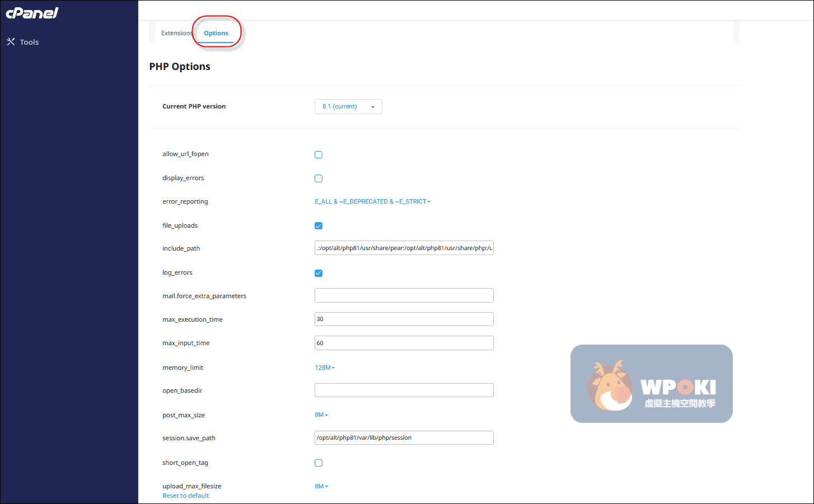The image size is (814, 504).
Task: Click the max_execution_time input field
Action: pos(404,319)
